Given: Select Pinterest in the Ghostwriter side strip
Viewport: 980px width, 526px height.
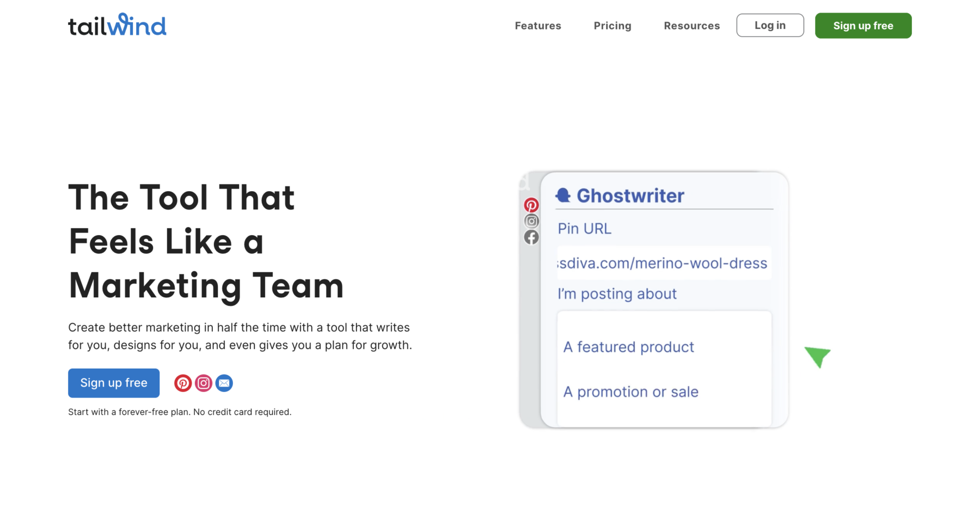Looking at the screenshot, I should tap(531, 205).
